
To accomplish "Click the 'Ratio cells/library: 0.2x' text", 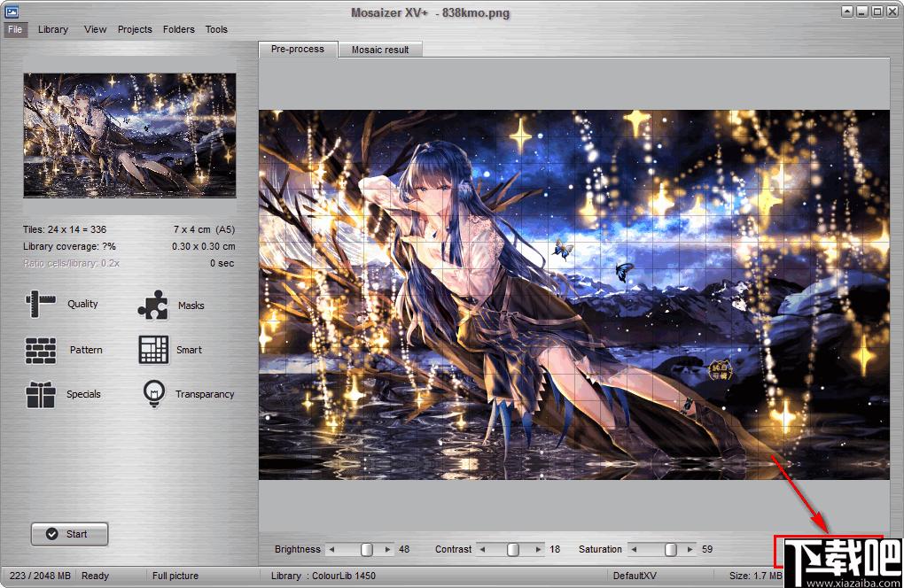I will [71, 263].
